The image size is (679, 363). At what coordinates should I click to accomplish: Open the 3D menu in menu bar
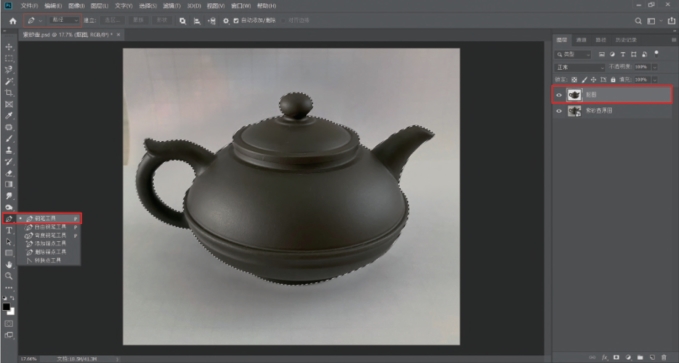click(x=194, y=6)
